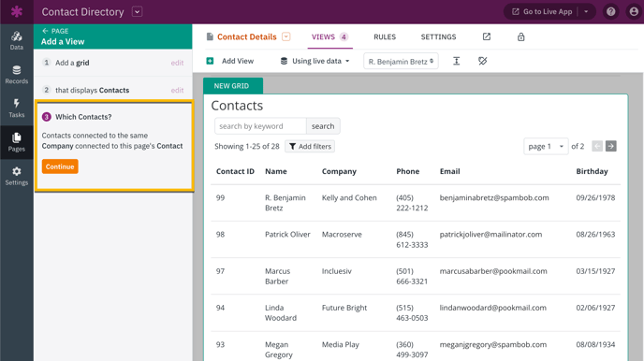644x361 pixels.
Task: Click the page lock access icon
Action: pos(520,36)
